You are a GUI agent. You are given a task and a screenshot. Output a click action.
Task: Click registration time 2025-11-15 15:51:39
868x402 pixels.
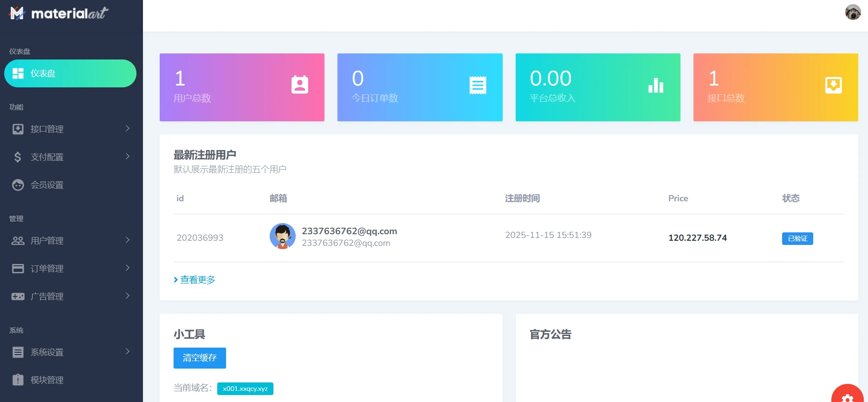point(548,235)
